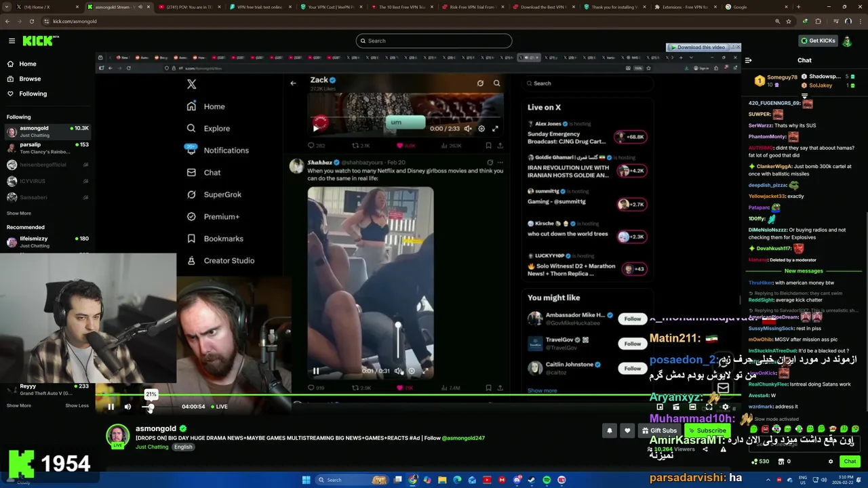Collapse the chat panel
This screenshot has height=488, width=868.
click(x=748, y=60)
